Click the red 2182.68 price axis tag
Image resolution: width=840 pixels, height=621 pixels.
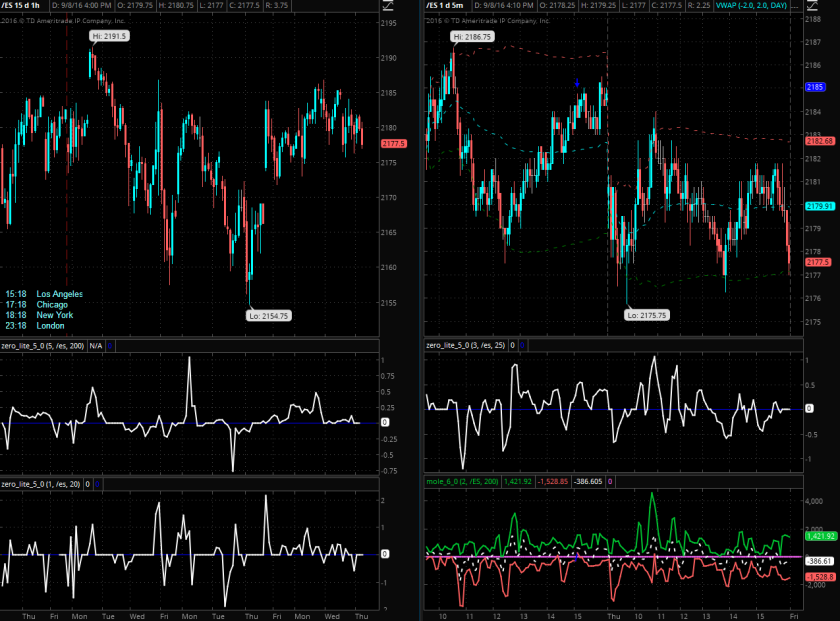point(819,140)
